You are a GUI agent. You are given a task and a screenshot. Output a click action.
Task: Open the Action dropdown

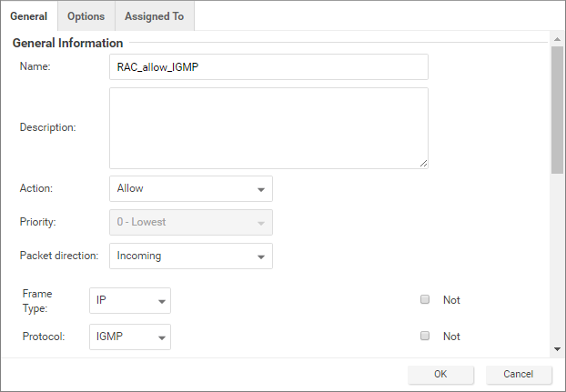point(190,189)
